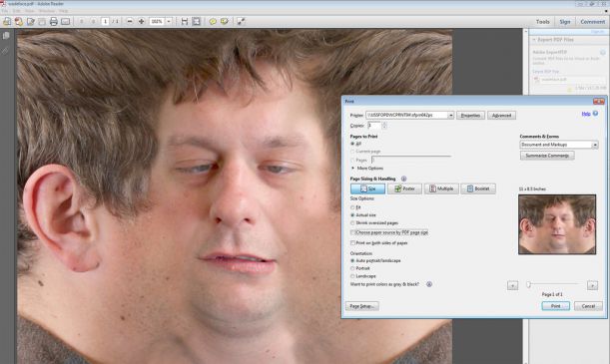Click the zoom out minus icon
610x364 pixels.
coord(130,21)
